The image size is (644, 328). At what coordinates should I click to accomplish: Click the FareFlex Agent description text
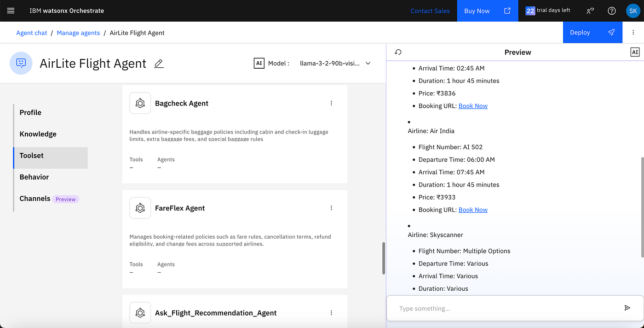click(x=230, y=240)
